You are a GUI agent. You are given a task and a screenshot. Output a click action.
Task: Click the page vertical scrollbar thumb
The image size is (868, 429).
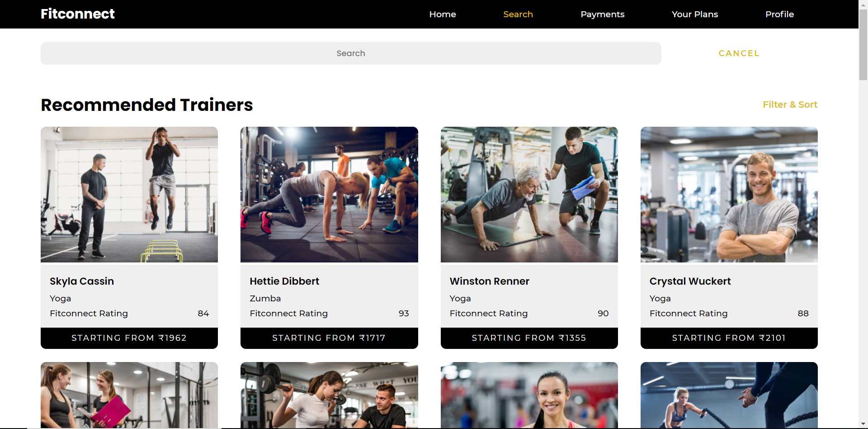tap(863, 44)
